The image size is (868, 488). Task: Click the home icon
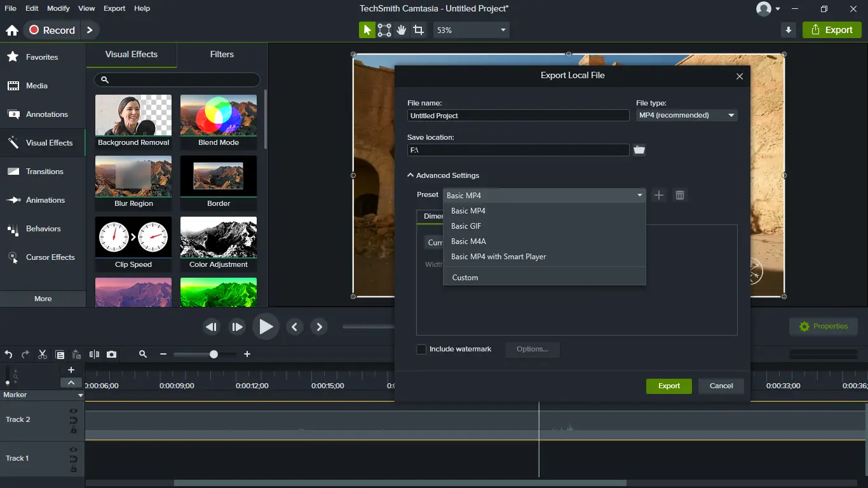tap(12, 30)
